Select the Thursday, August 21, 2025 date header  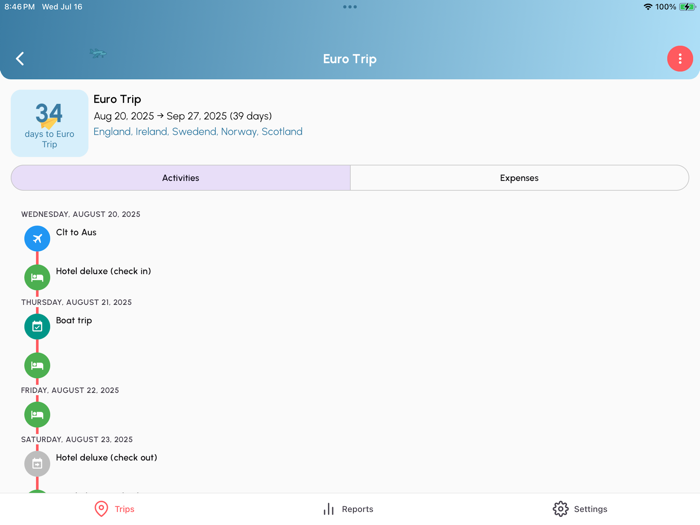click(x=76, y=302)
